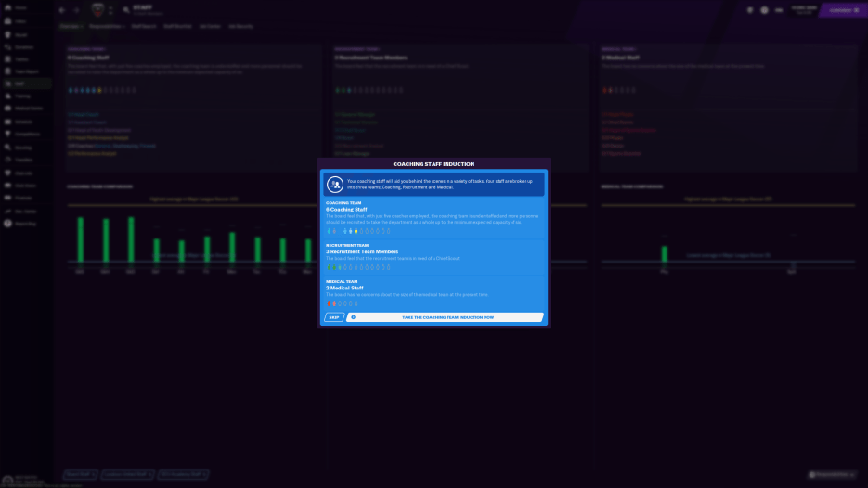
Task: Expand the Responsibilities dropdown tab
Action: [x=108, y=26]
